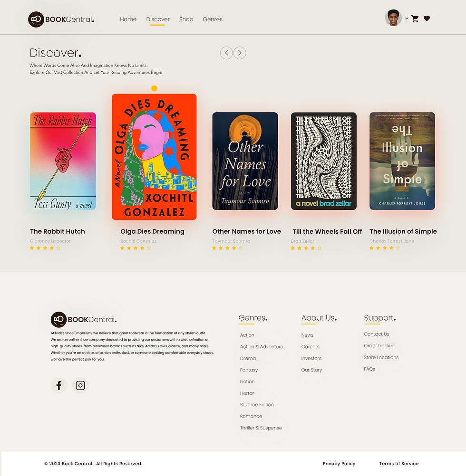This screenshot has width=466, height=476.
Task: Open the News link
Action: pos(308,335)
